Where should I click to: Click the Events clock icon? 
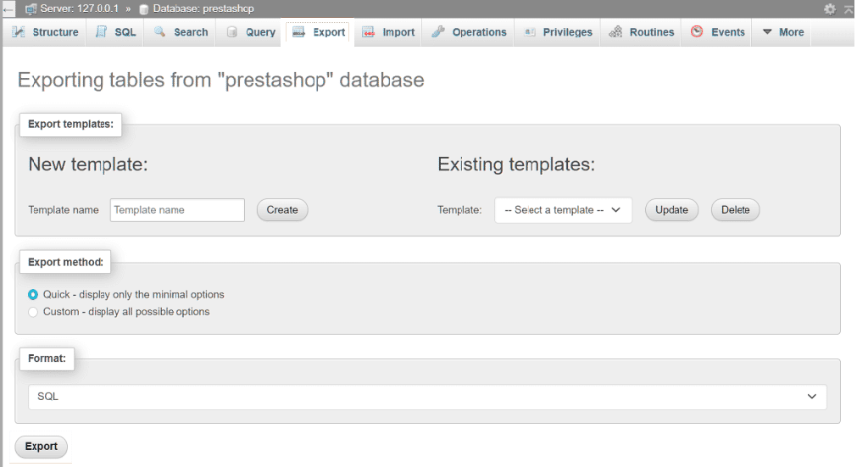tap(697, 32)
